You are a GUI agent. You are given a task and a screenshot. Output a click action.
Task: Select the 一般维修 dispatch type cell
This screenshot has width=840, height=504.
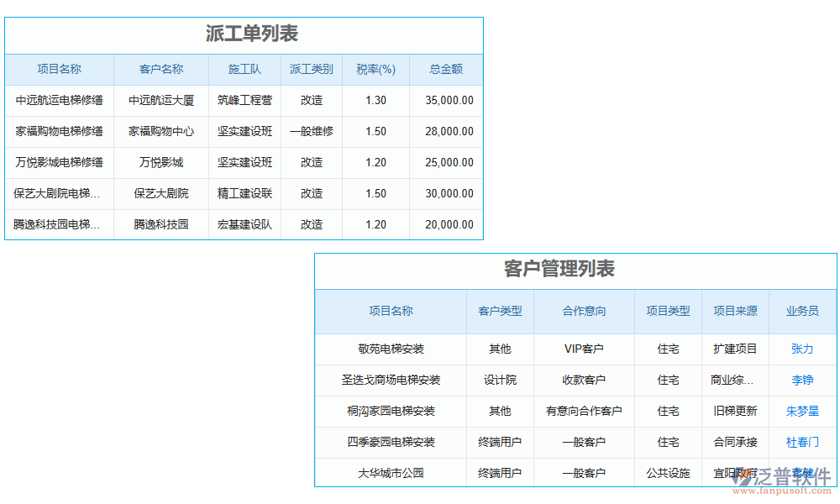click(311, 131)
